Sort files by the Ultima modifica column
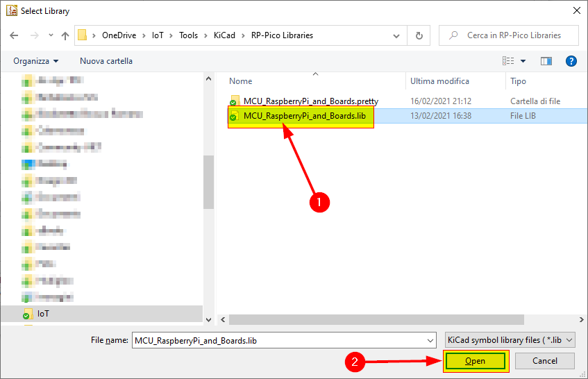This screenshot has width=588, height=379. click(x=439, y=81)
